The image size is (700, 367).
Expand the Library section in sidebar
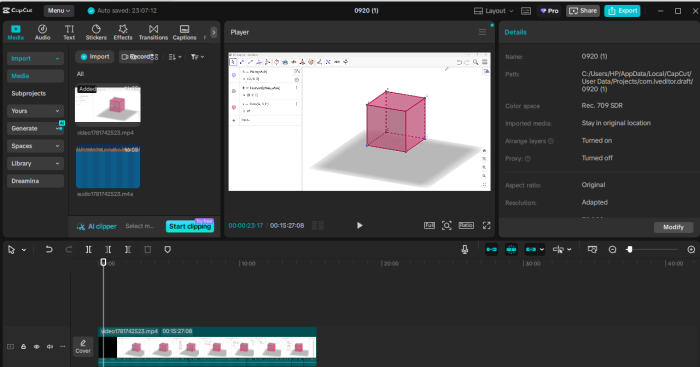[35, 163]
